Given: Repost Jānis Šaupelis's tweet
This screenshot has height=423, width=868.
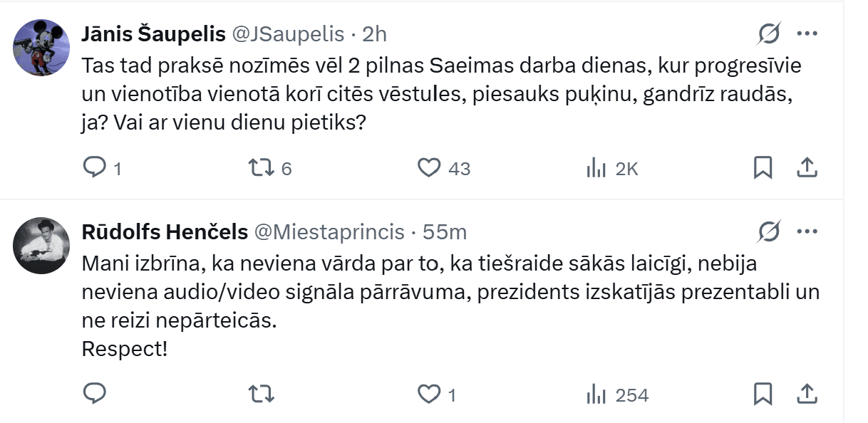Looking at the screenshot, I should point(259,168).
